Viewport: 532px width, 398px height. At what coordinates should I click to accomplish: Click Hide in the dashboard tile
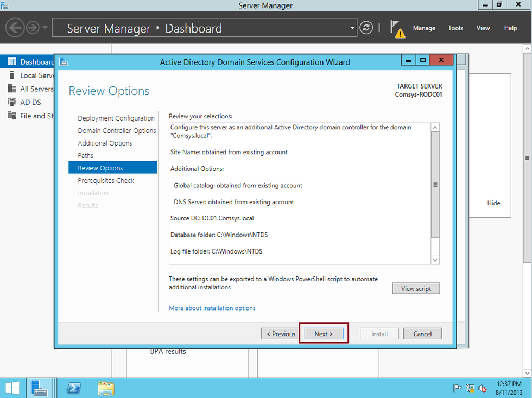click(493, 203)
